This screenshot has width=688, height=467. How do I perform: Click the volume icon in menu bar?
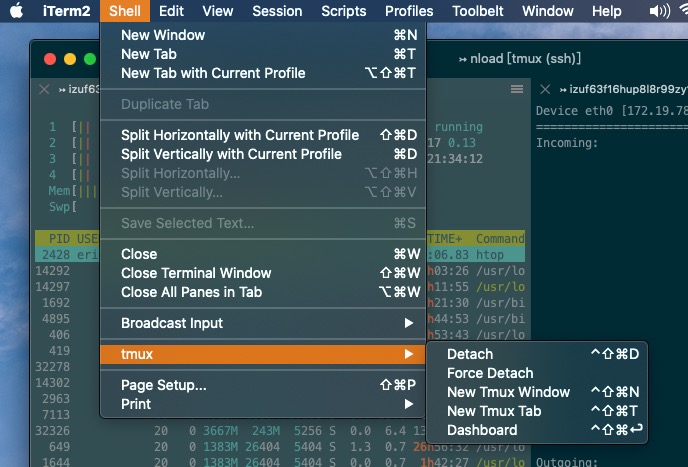coord(659,11)
